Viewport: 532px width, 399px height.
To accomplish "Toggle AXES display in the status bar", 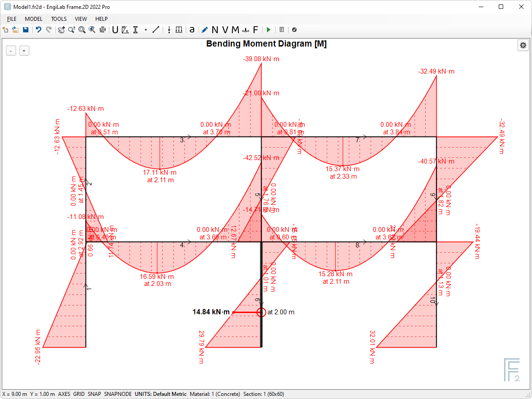I will click(64, 394).
